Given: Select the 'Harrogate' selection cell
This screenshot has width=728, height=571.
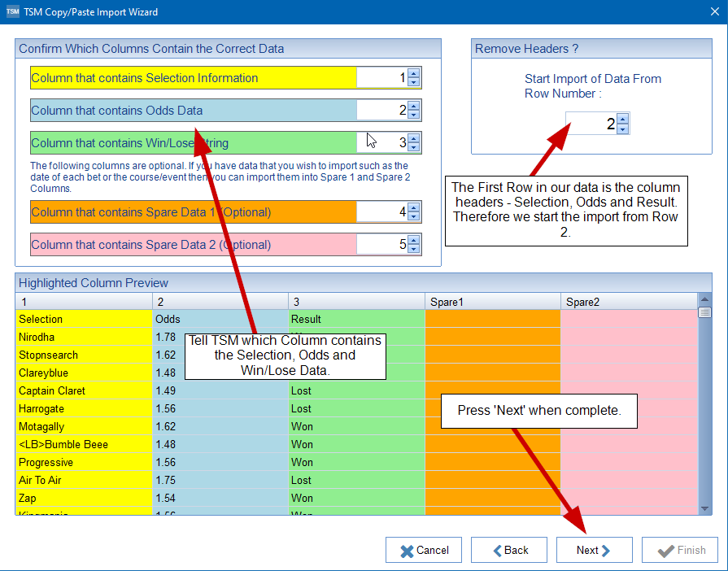Looking at the screenshot, I should point(84,408).
